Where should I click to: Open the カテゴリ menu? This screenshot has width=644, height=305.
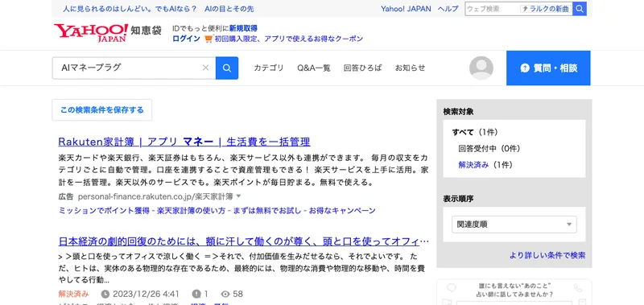tap(269, 68)
